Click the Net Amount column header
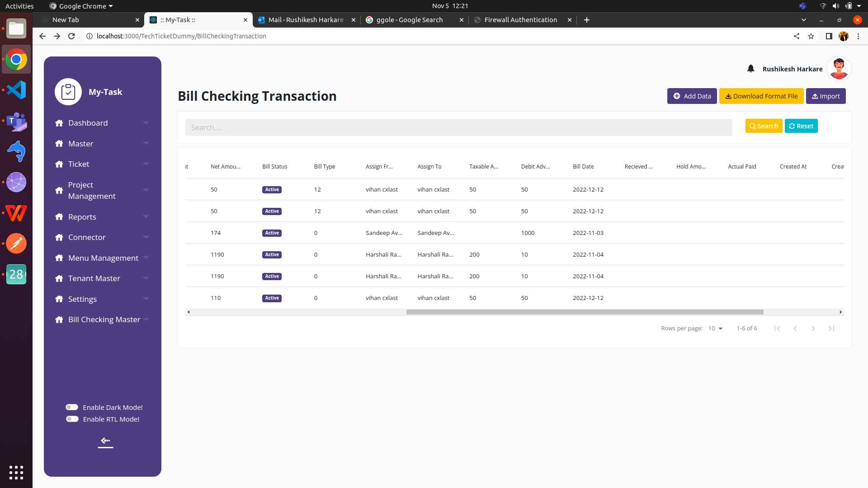 click(225, 167)
